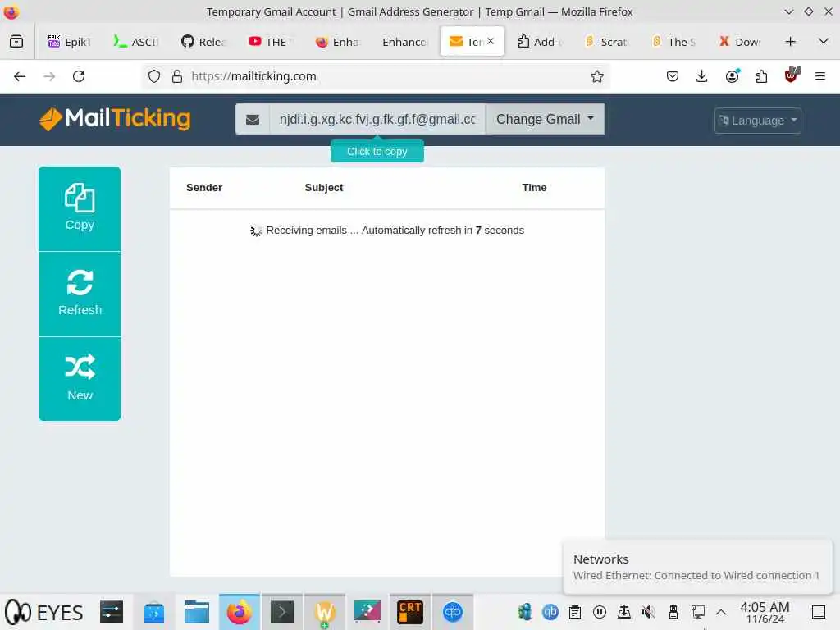This screenshot has width=840, height=630.
Task: Open system settings mixer taskbar icon
Action: click(112, 612)
